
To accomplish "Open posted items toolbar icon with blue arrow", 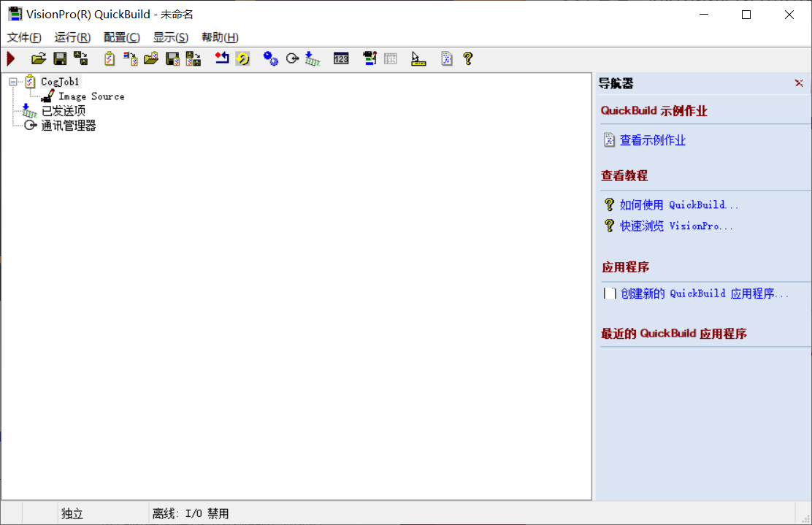I will click(313, 58).
